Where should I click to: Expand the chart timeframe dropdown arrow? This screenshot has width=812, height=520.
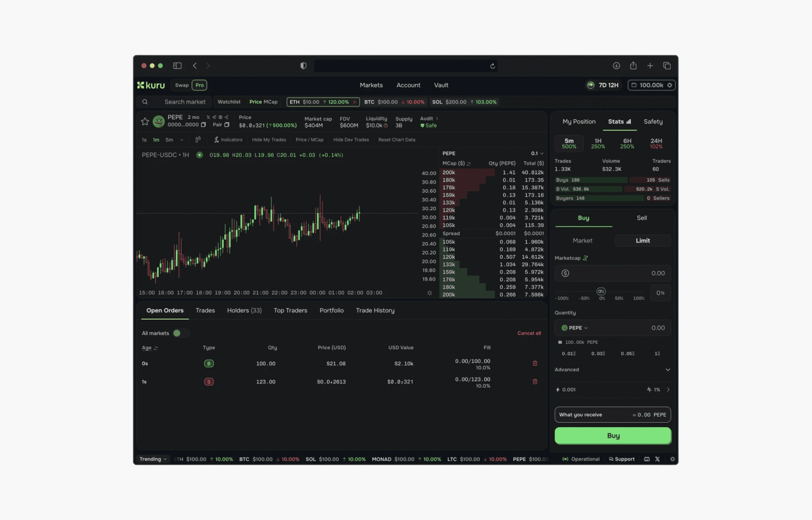[182, 140]
